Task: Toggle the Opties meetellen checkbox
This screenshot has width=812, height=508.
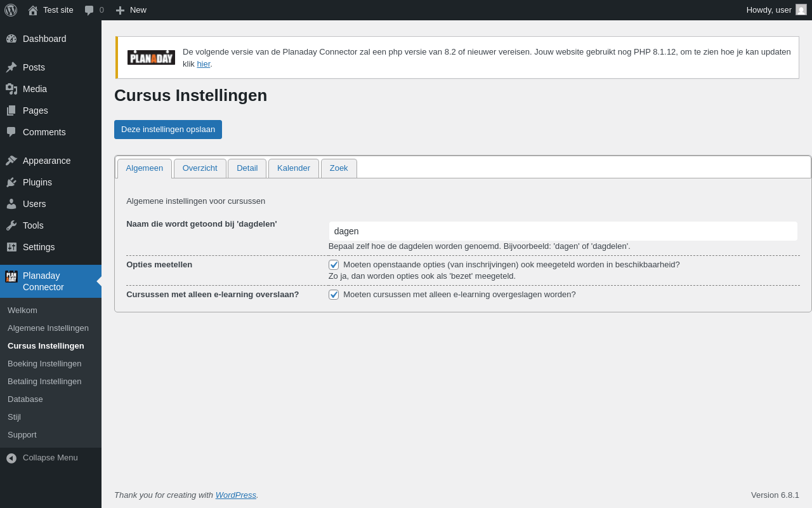Action: tap(334, 265)
